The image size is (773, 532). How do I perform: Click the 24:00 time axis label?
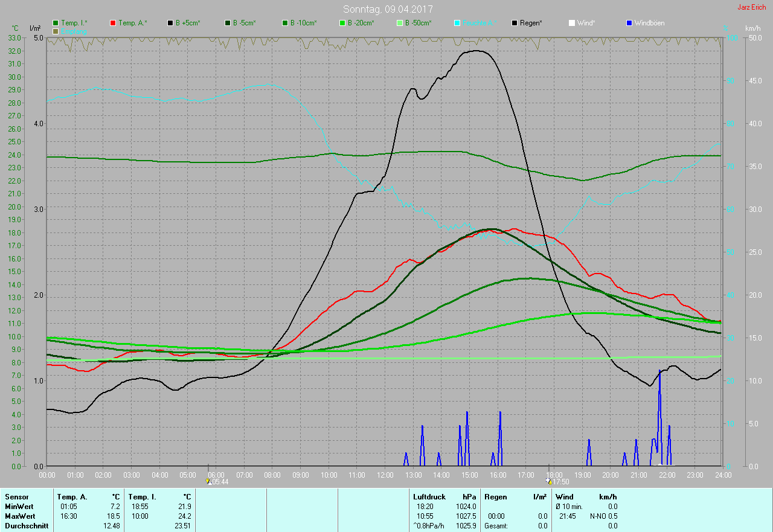[x=723, y=475]
